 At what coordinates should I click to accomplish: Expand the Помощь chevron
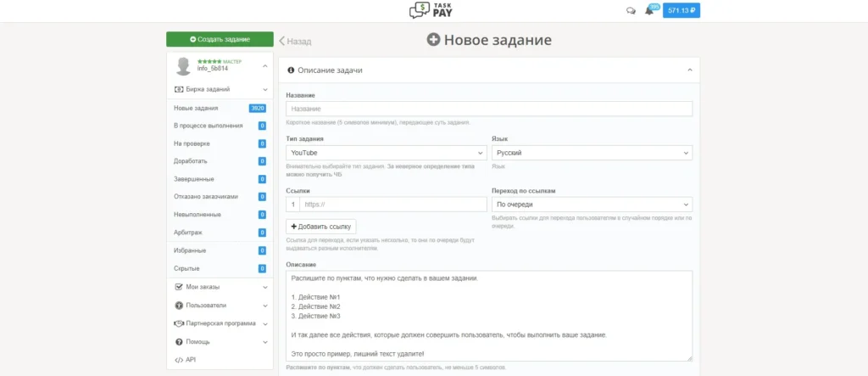click(265, 342)
